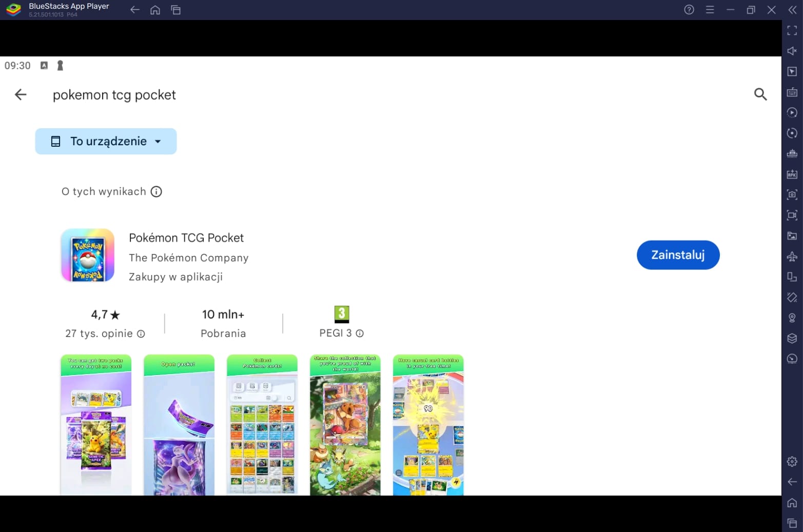
Task: Open first screenshot with free packs
Action: click(x=96, y=425)
